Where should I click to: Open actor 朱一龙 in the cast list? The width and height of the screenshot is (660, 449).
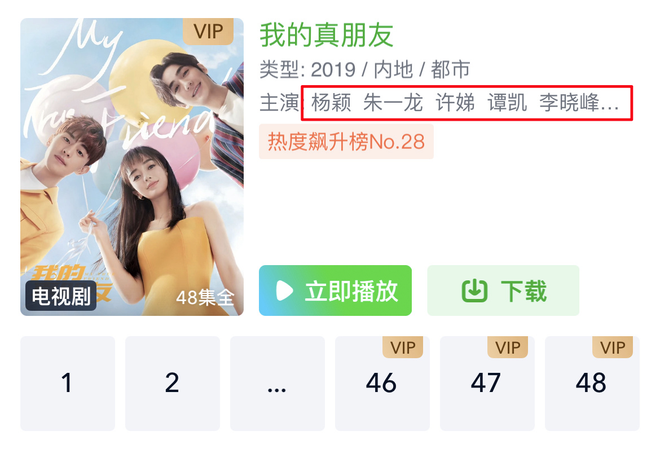point(393,103)
